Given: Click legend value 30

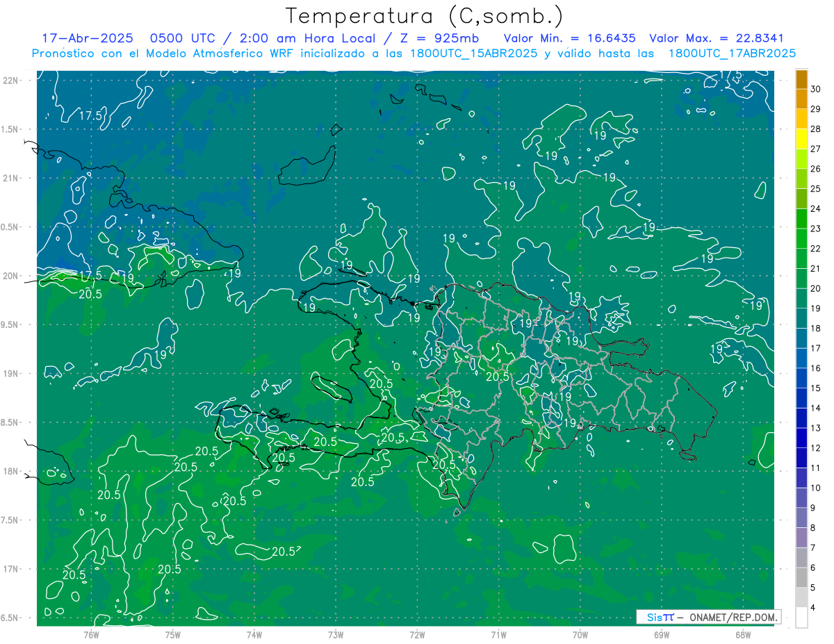Looking at the screenshot, I should [x=816, y=89].
